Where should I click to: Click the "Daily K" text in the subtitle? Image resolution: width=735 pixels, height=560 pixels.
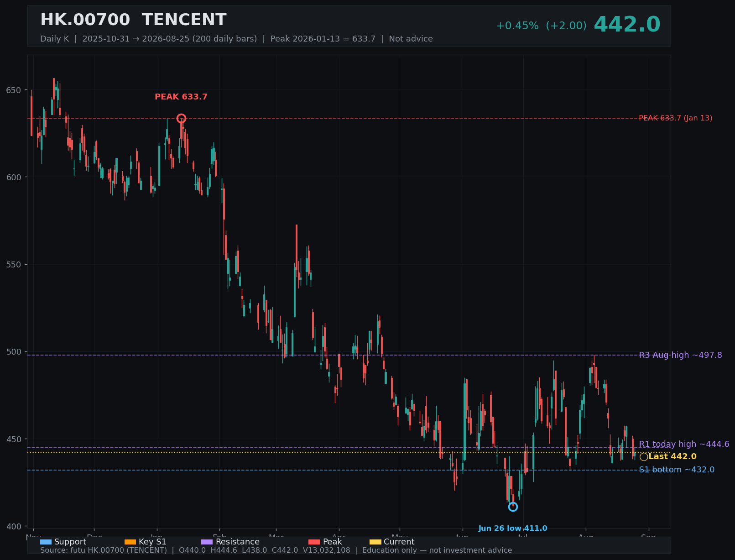coord(54,39)
